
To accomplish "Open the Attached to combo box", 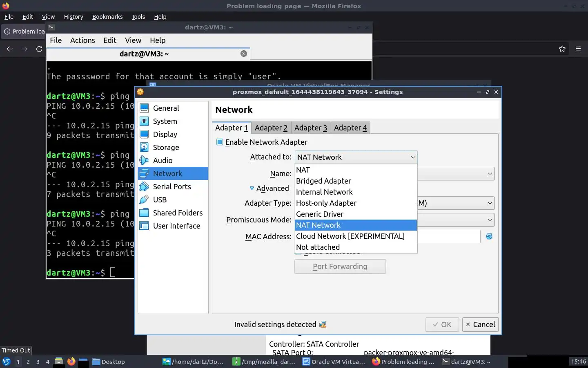I will [356, 157].
